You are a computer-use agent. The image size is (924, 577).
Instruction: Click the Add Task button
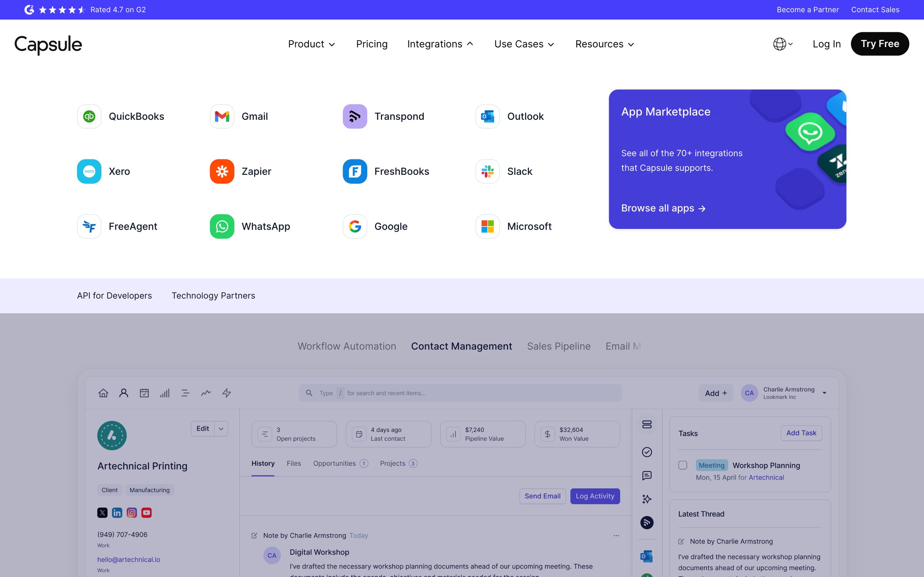click(801, 433)
